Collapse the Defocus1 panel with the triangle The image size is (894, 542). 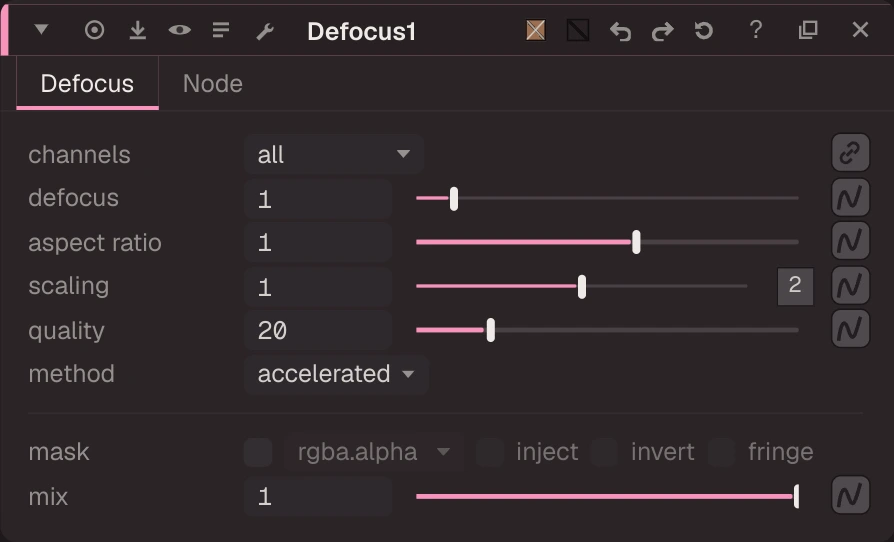41,29
